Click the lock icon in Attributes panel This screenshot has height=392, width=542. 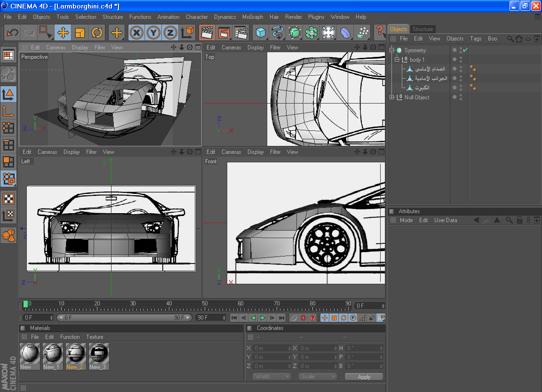(519, 220)
